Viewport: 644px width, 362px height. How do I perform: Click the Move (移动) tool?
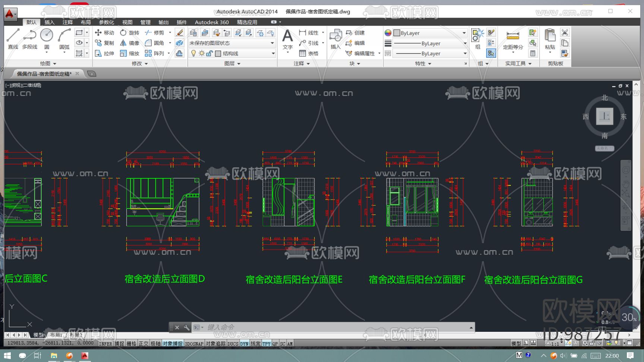[105, 33]
